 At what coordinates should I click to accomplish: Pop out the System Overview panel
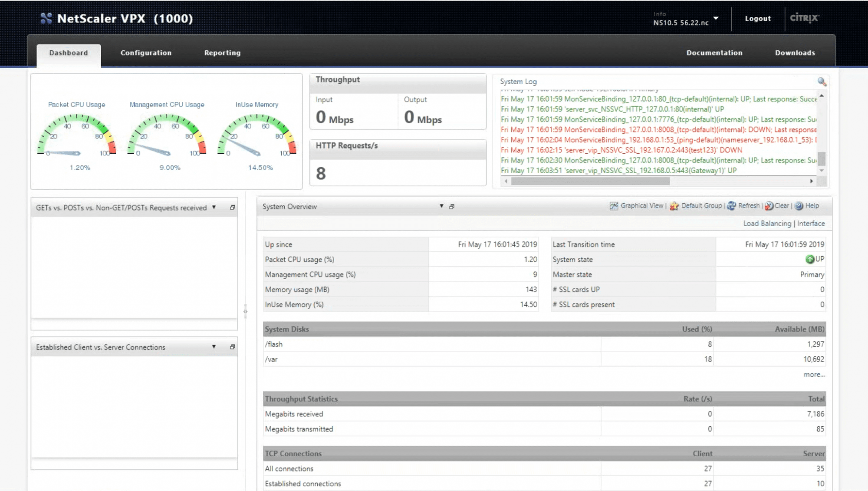coord(452,207)
